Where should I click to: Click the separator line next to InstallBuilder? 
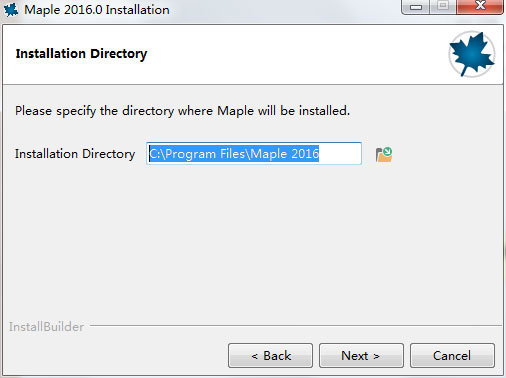pos(296,325)
